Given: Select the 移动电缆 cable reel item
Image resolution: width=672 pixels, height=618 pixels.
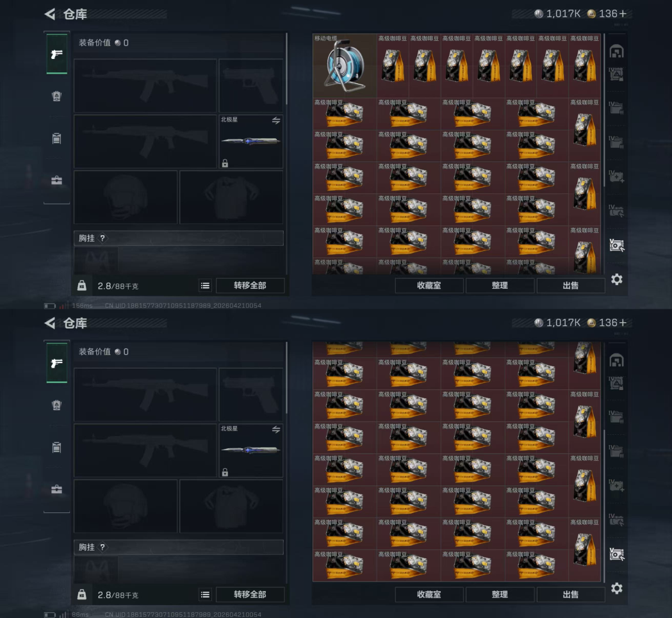Looking at the screenshot, I should click(345, 65).
